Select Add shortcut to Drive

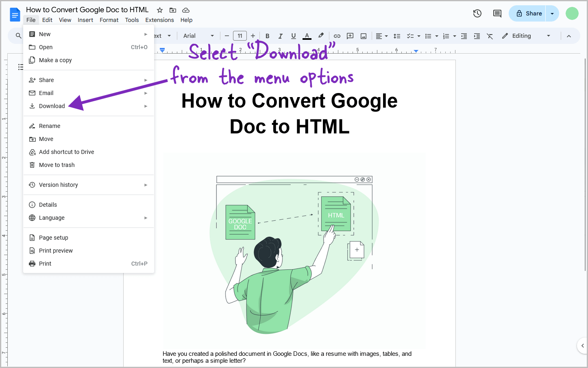pyautogui.click(x=89, y=152)
